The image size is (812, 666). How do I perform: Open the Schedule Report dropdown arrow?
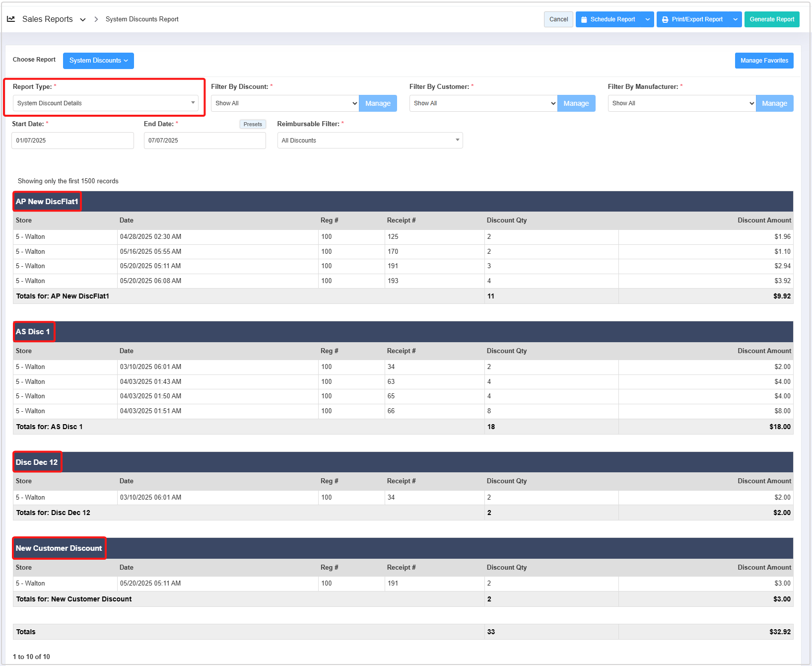647,20
